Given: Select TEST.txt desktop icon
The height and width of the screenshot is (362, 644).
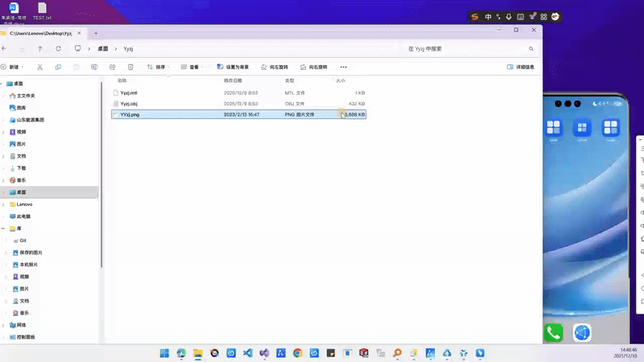Looking at the screenshot, I should [x=42, y=11].
